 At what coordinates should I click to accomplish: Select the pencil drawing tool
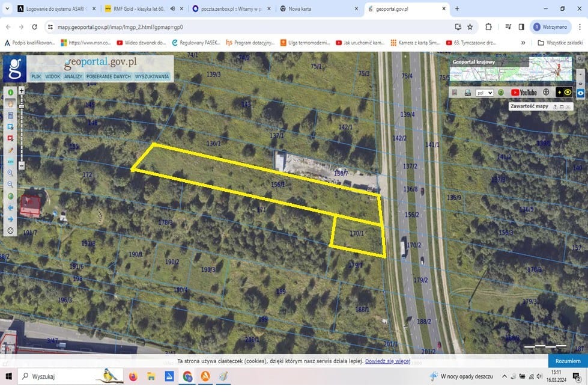(x=10, y=150)
